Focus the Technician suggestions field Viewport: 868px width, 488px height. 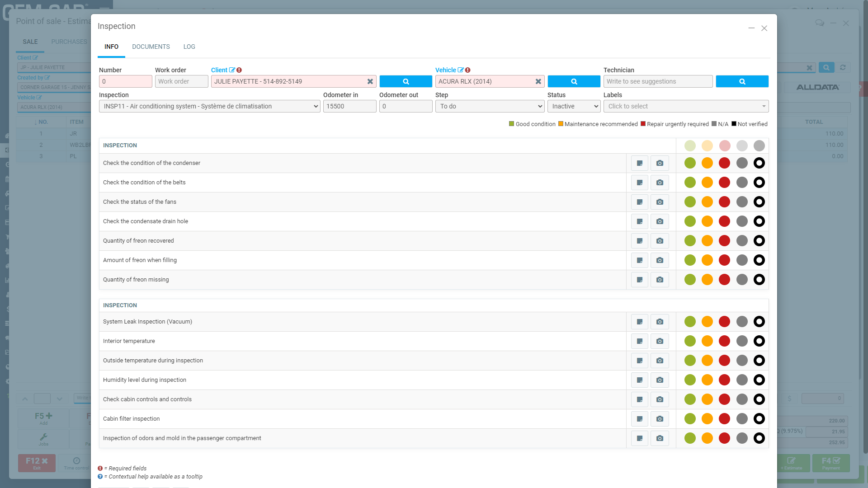[x=658, y=81]
